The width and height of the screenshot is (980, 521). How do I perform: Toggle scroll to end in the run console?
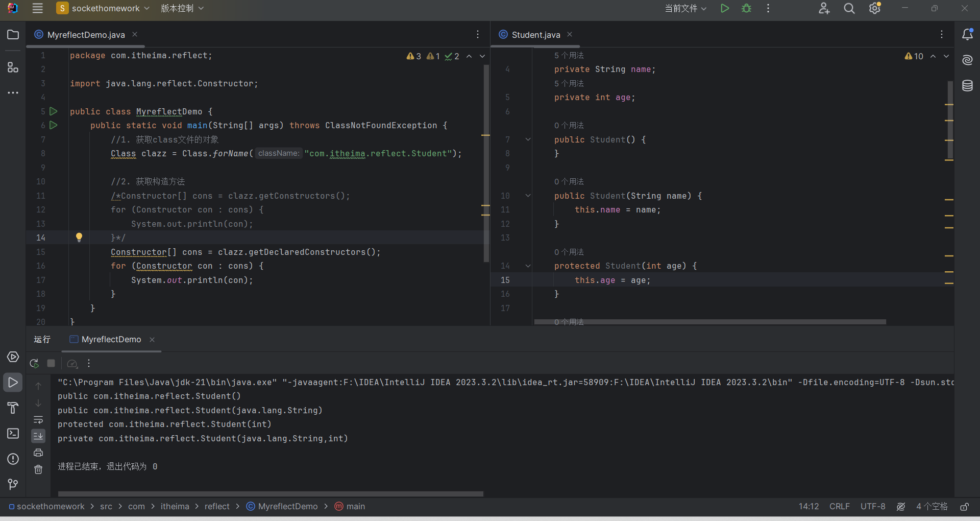[38, 436]
